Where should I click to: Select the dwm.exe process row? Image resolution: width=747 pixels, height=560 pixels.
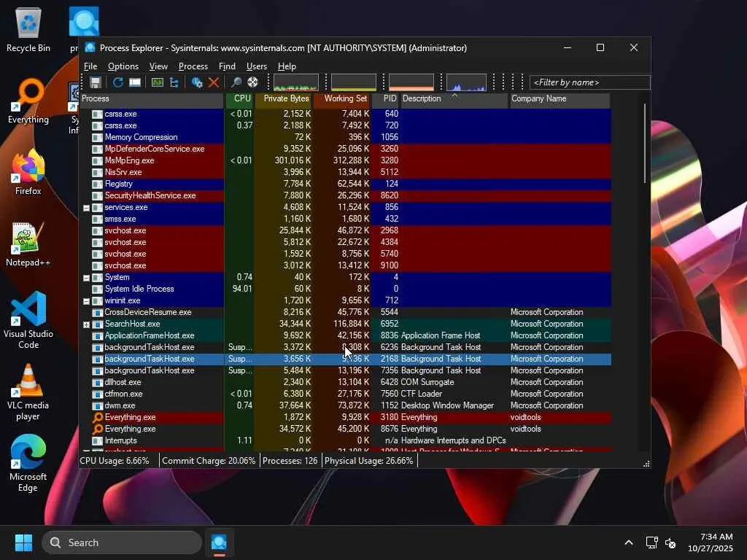tap(345, 405)
